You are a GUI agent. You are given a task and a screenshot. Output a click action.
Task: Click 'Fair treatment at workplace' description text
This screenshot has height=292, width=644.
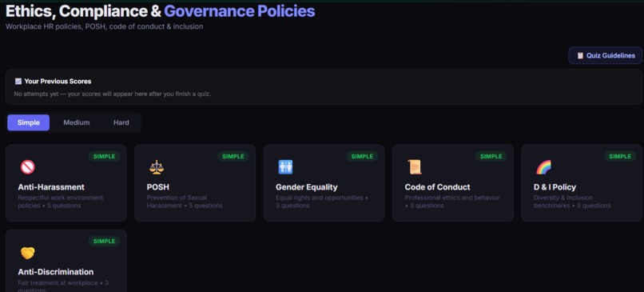coord(58,283)
